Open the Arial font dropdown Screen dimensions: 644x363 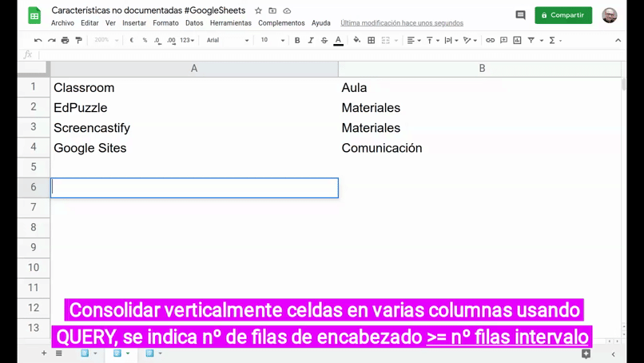(228, 40)
